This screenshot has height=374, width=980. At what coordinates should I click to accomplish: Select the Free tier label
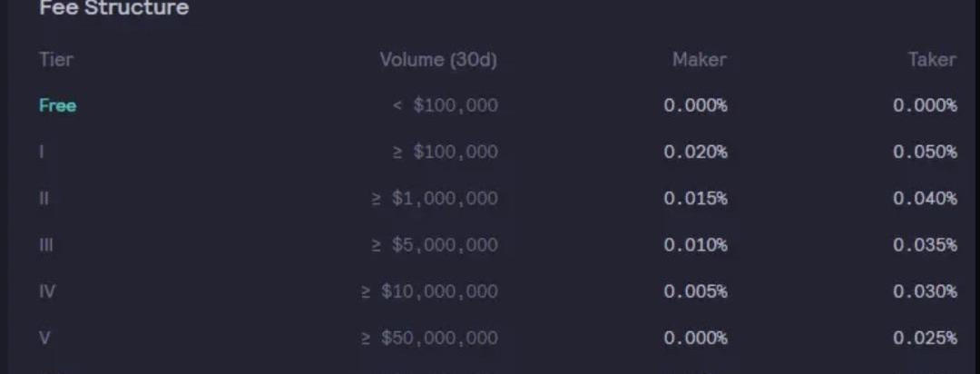pyautogui.click(x=57, y=105)
